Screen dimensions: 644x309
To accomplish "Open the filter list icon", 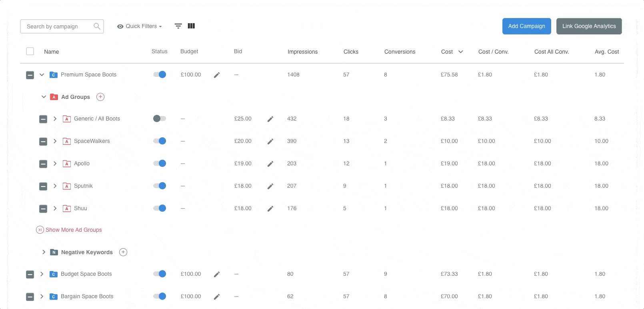I will pos(178,26).
